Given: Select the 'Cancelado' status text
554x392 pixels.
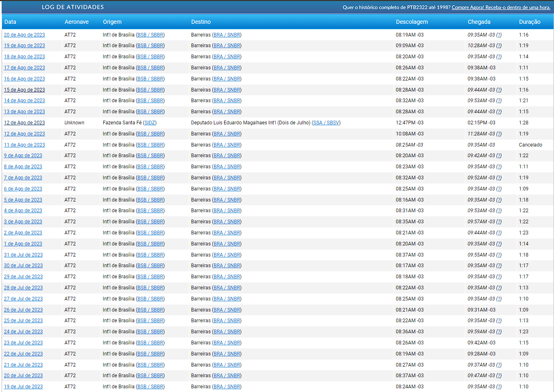Looking at the screenshot, I should click(x=531, y=145).
